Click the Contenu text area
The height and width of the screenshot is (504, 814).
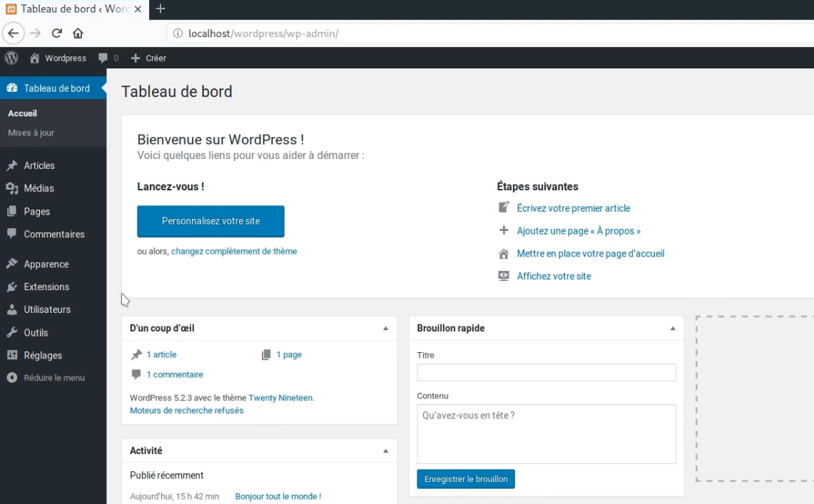(546, 434)
